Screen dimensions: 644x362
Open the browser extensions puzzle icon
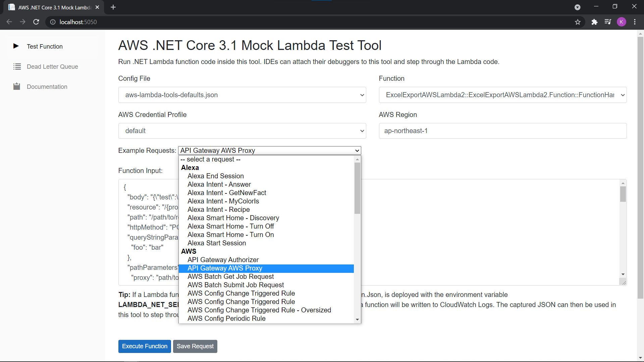594,22
